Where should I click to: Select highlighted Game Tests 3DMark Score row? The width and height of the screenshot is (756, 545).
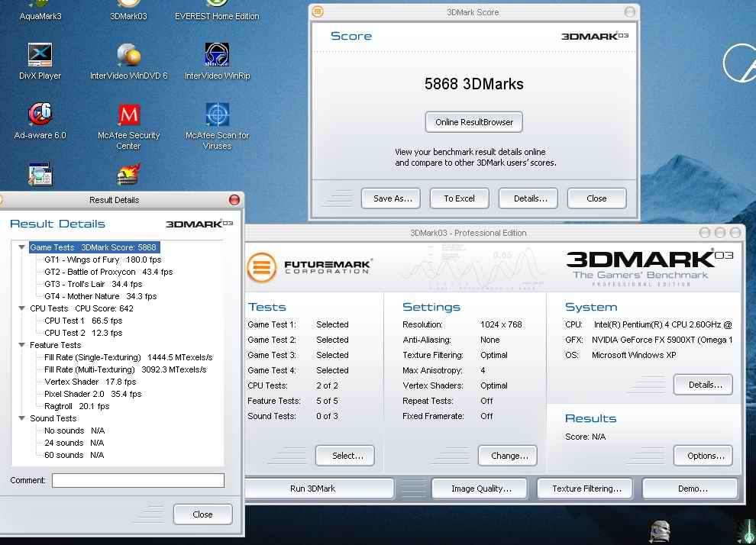click(95, 247)
